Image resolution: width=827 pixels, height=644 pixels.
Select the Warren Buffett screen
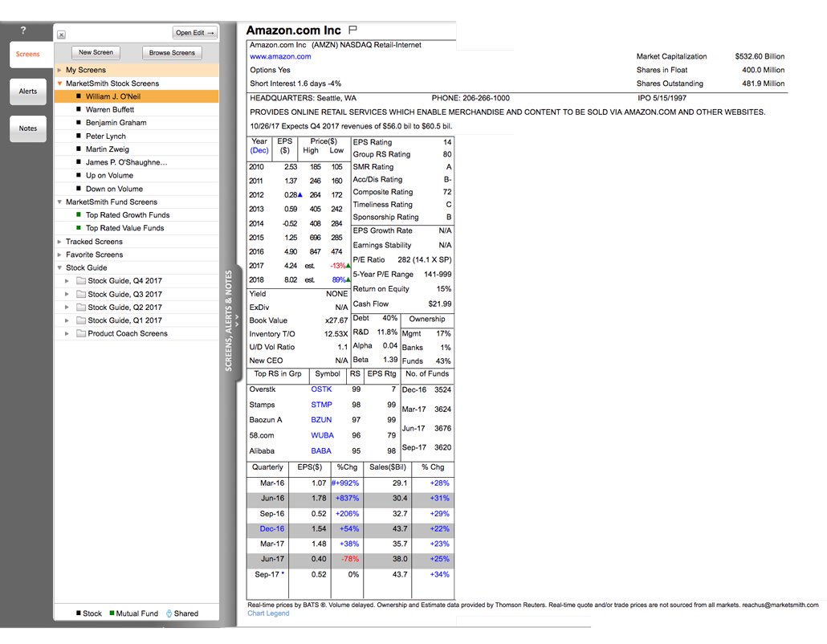137,110
